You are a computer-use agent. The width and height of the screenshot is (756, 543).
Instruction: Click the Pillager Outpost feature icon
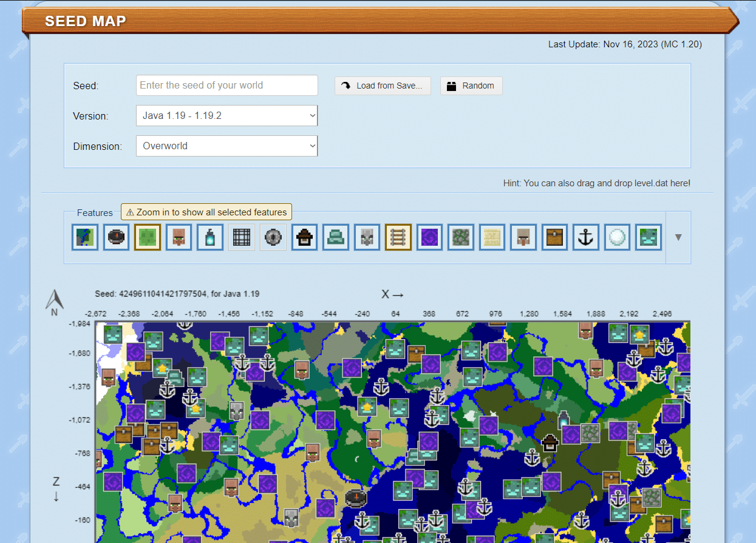(367, 237)
